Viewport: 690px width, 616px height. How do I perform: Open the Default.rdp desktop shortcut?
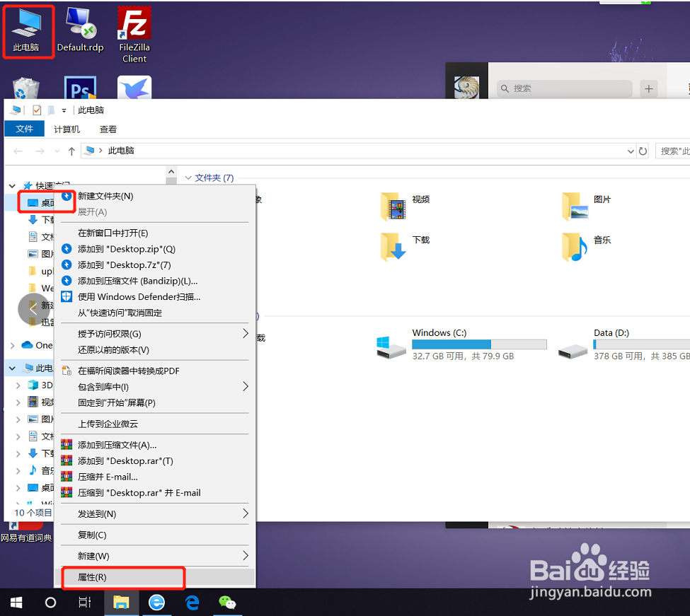point(81,30)
